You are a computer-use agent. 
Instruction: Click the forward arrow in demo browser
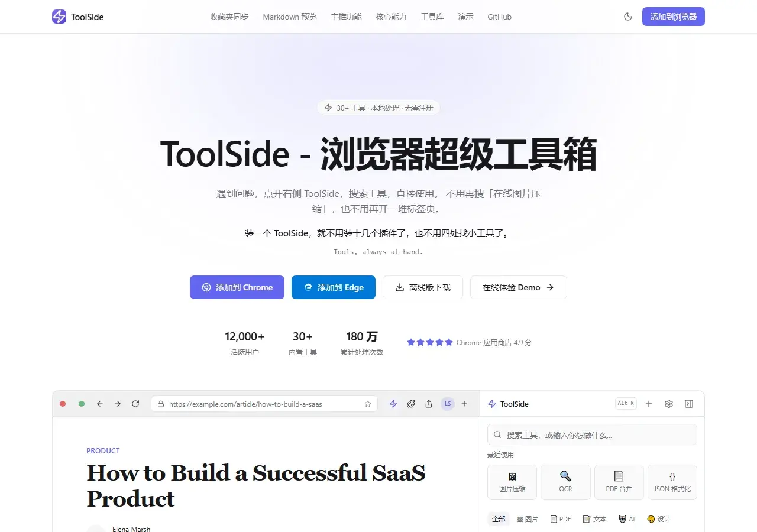(118, 404)
